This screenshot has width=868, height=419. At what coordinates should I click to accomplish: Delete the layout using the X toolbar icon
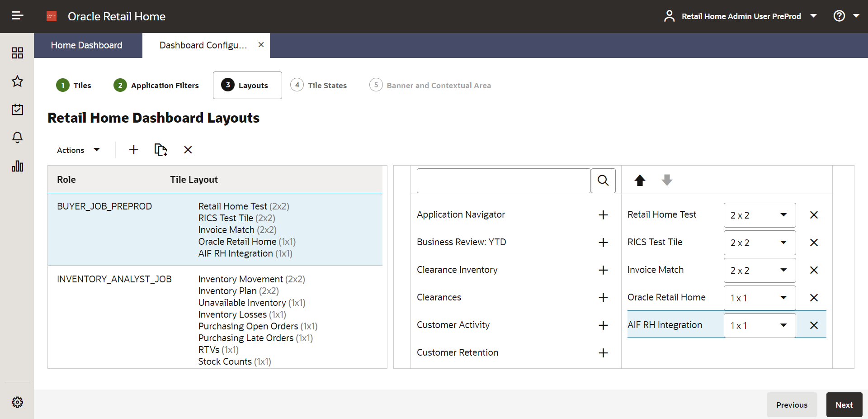[188, 150]
